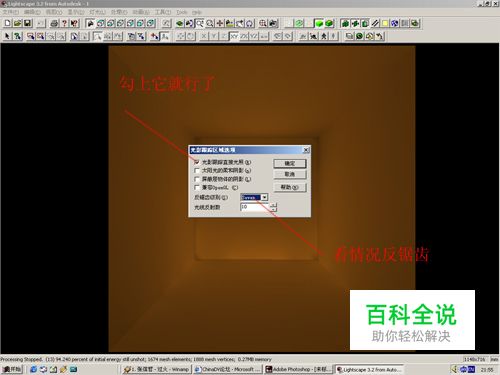Click the Y axis constraint icon
The image size is (500, 375).
(214, 36)
